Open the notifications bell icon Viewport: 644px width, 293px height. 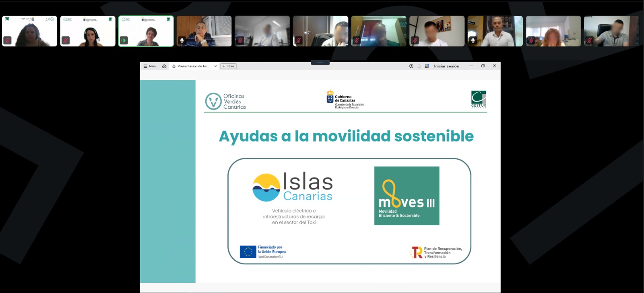419,66
